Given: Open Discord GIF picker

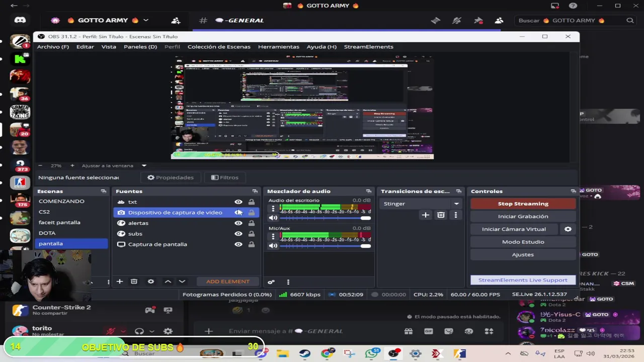Looking at the screenshot, I should pyautogui.click(x=429, y=331).
